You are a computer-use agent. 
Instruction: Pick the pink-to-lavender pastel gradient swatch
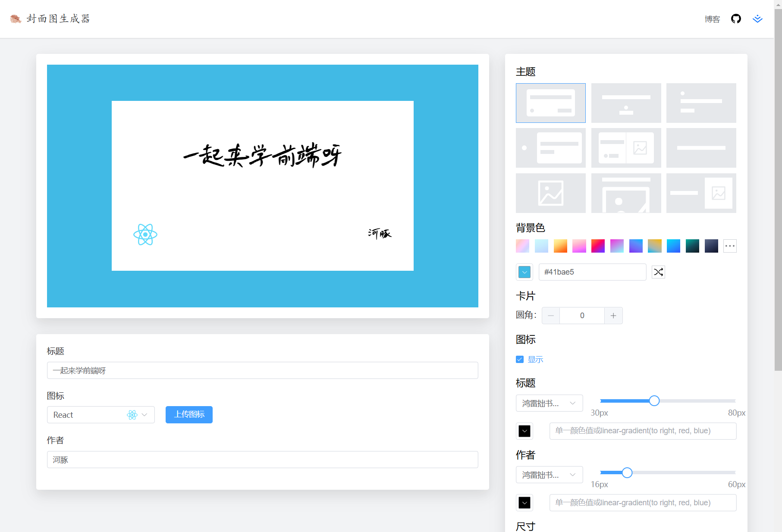click(x=522, y=246)
